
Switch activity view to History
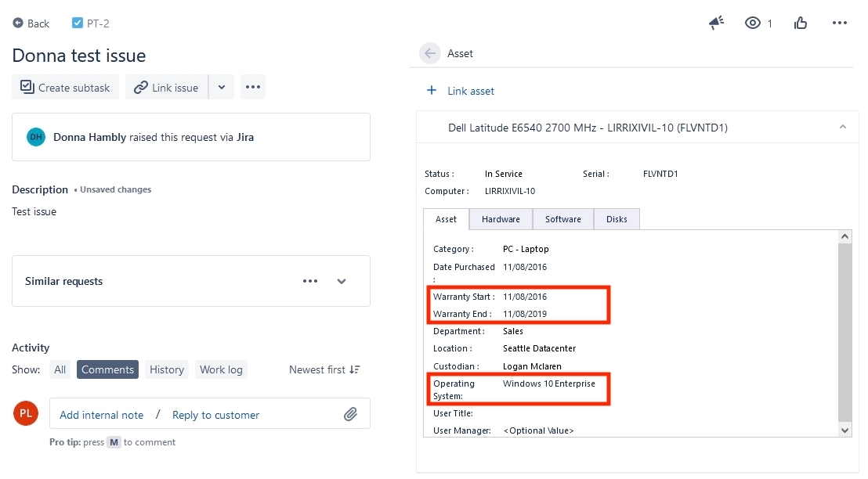tap(166, 369)
